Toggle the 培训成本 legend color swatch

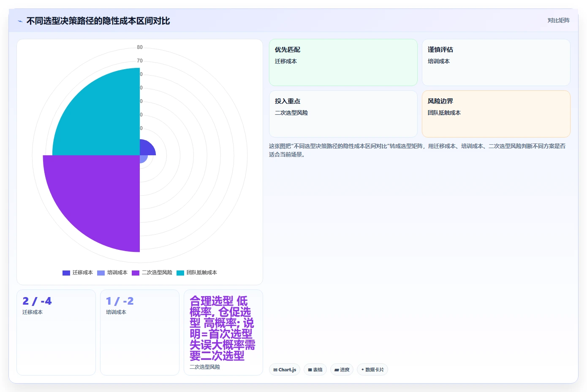click(101, 273)
